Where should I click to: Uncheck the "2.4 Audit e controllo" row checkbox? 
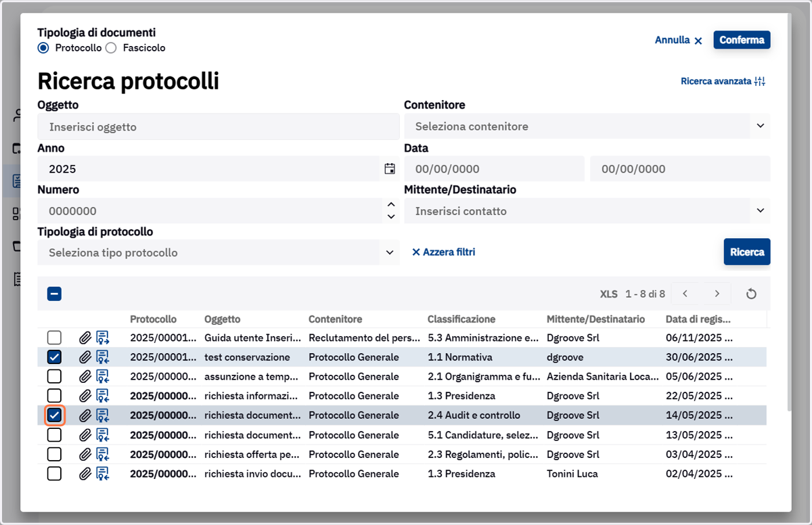click(x=54, y=415)
